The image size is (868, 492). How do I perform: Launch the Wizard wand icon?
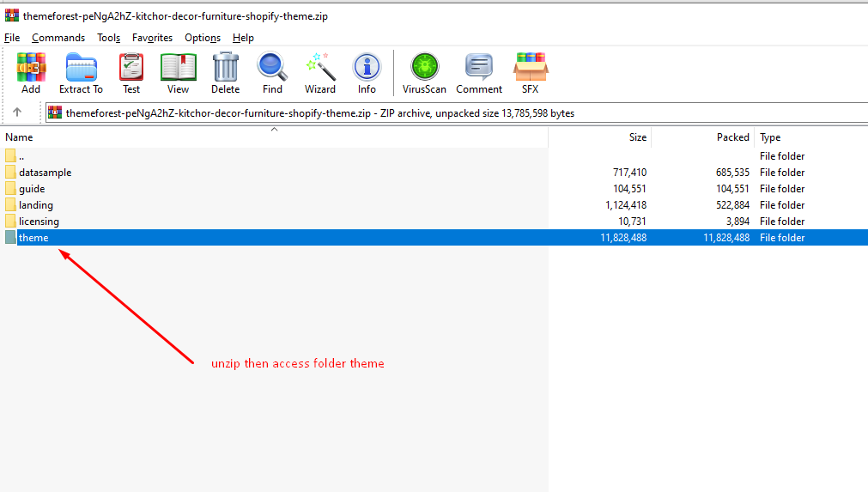320,67
